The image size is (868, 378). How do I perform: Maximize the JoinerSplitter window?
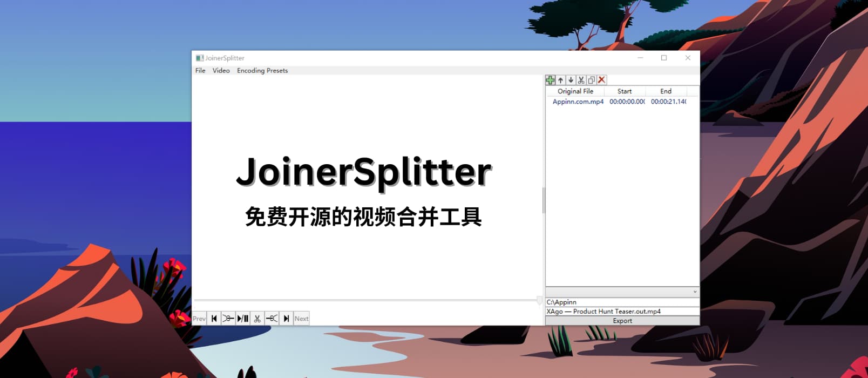tap(664, 58)
